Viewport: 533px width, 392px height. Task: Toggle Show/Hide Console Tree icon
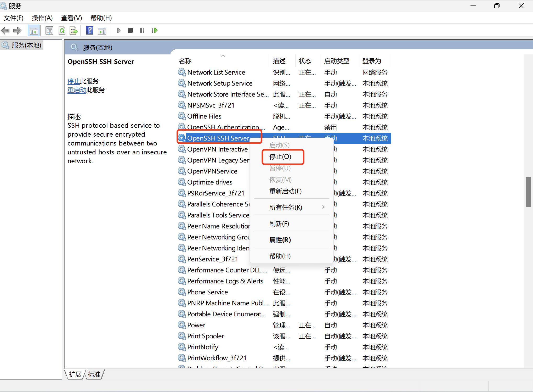pos(34,31)
